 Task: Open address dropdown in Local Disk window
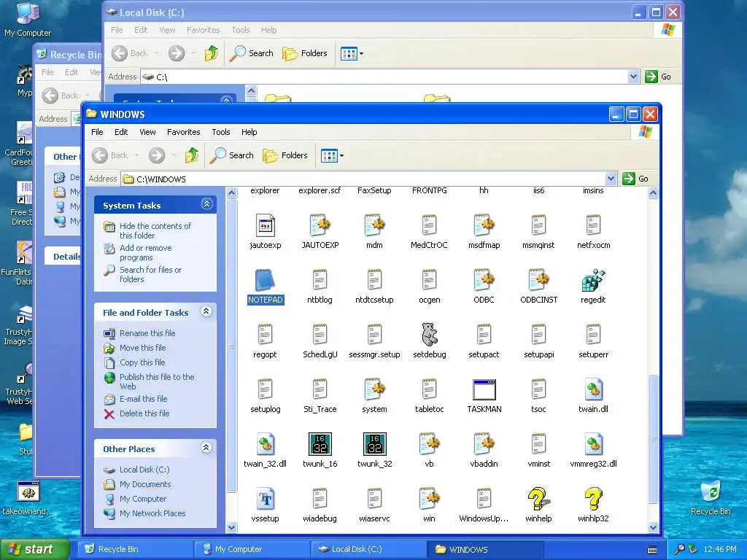point(633,76)
